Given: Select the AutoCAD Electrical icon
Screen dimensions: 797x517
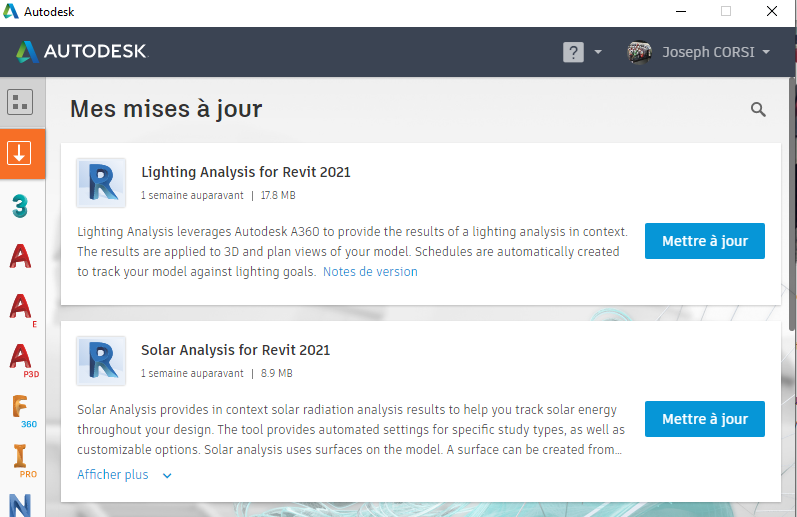Looking at the screenshot, I should (21, 307).
